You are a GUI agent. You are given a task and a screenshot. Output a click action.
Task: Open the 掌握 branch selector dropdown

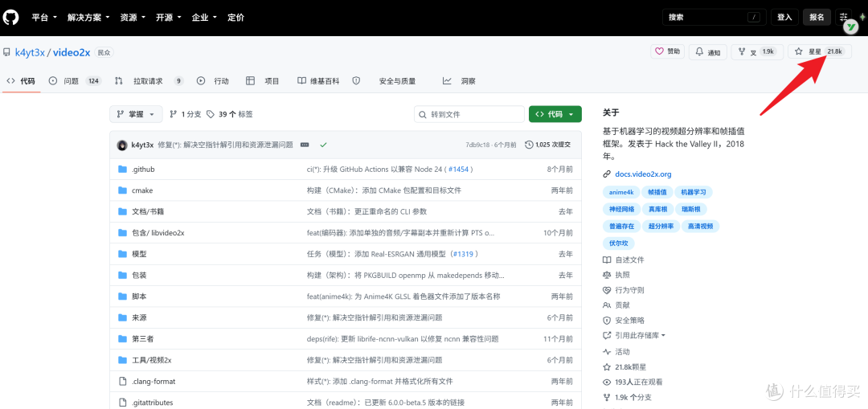(x=136, y=114)
